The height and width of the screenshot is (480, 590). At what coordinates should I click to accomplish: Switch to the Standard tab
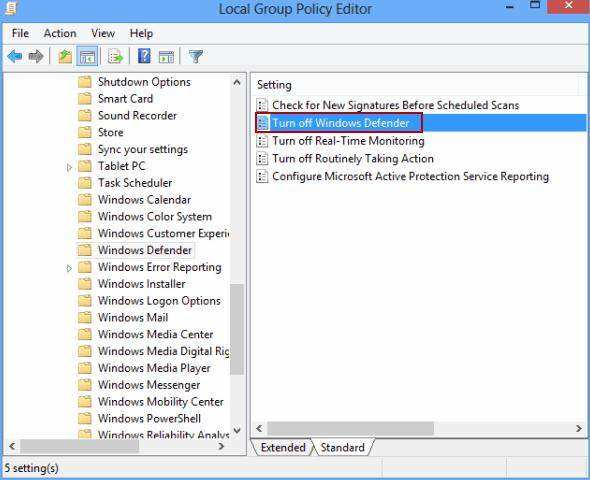342,448
